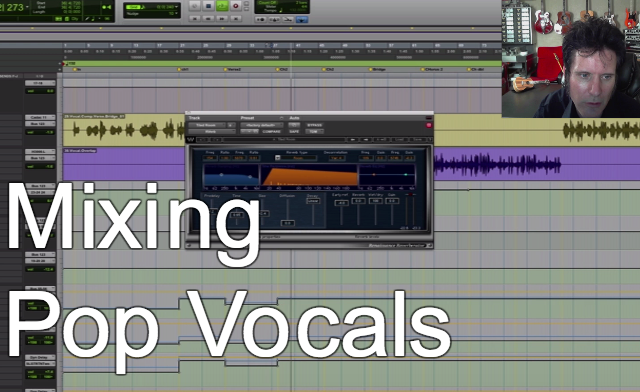Open the Reverb Type dropdown arrow
This screenshot has height=392, width=640.
click(278, 158)
